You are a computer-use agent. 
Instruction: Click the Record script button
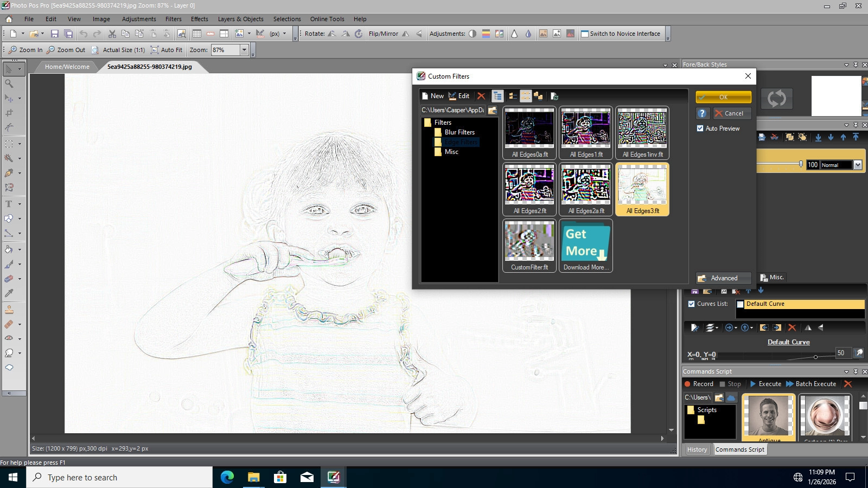[x=699, y=384]
